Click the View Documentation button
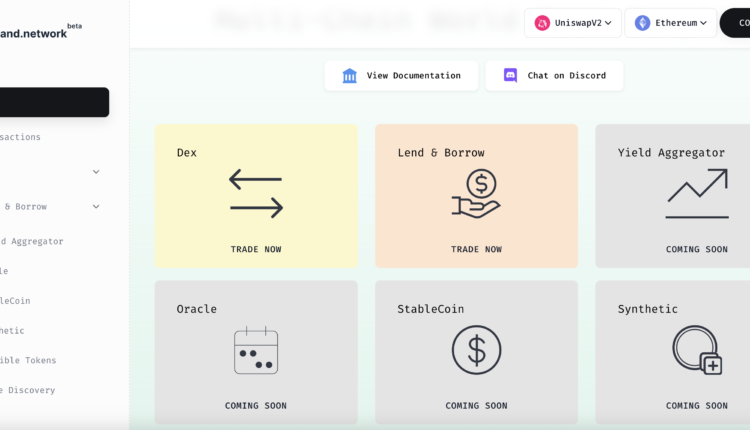The height and width of the screenshot is (430, 750). tap(402, 76)
